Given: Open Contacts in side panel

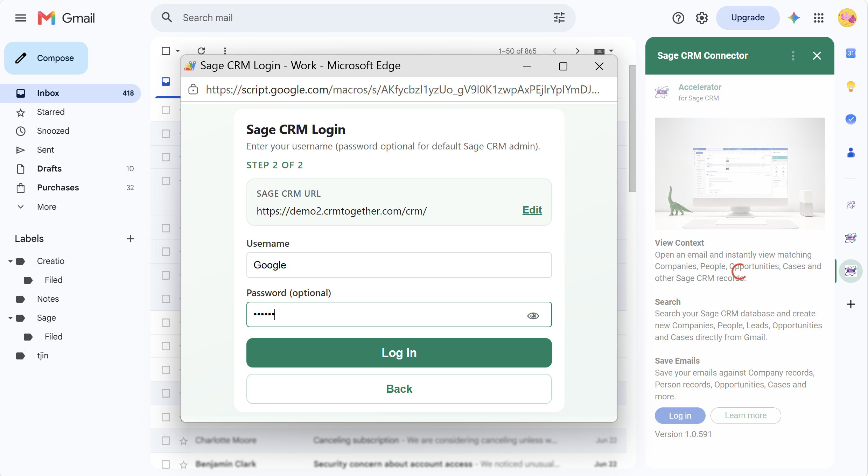Looking at the screenshot, I should (851, 153).
